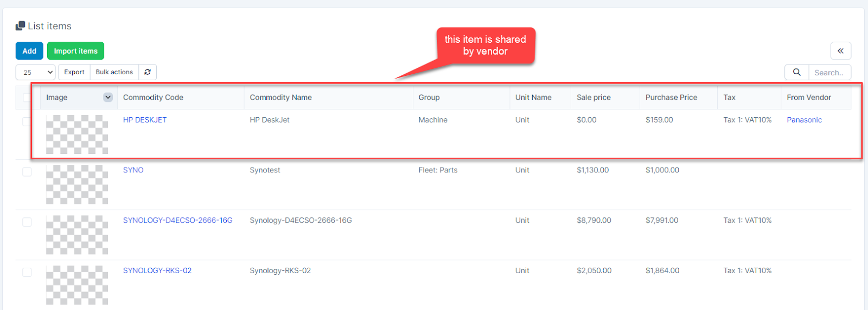Sort by Commodity Code column header
Screen dimensions: 868x310
[x=153, y=98]
